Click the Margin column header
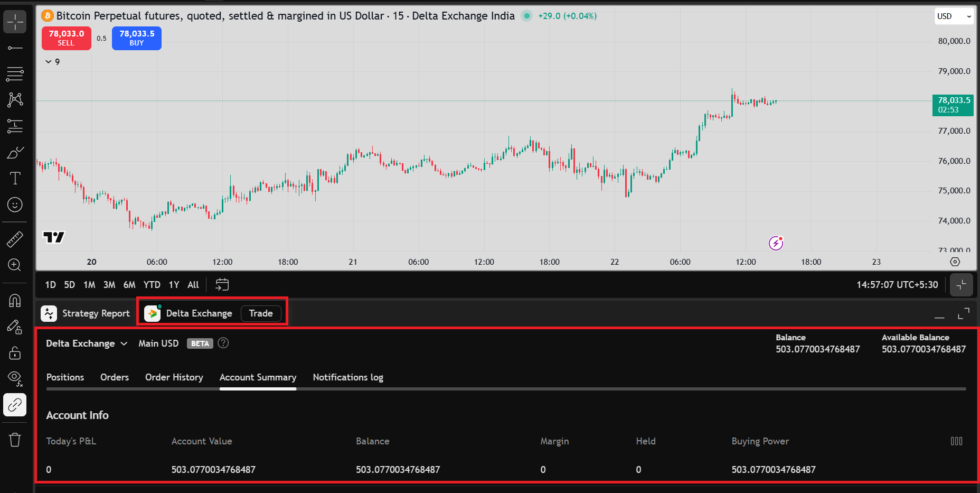Screen dimensions: 980x493 [x=554, y=441]
